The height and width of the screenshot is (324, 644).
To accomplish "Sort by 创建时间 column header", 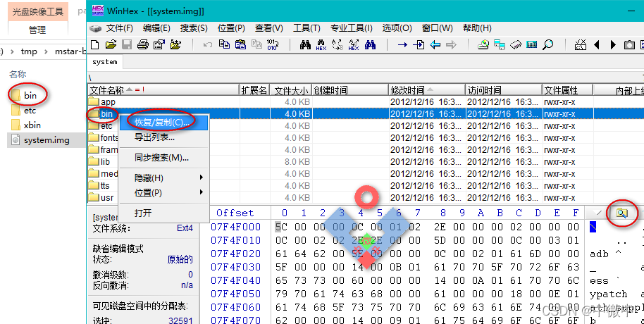I will pos(350,90).
